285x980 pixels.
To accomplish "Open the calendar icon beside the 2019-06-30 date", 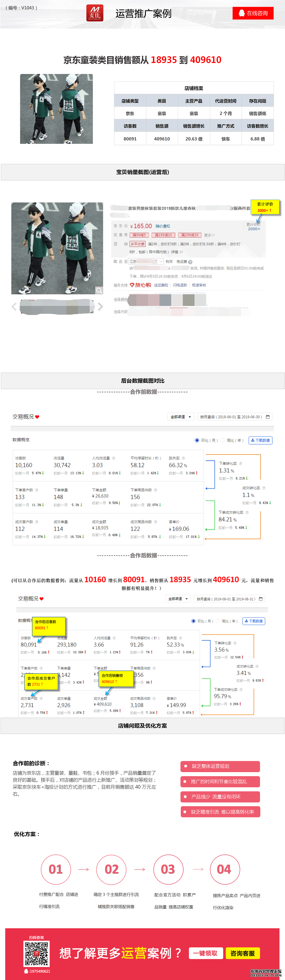I will pyautogui.click(x=268, y=417).
